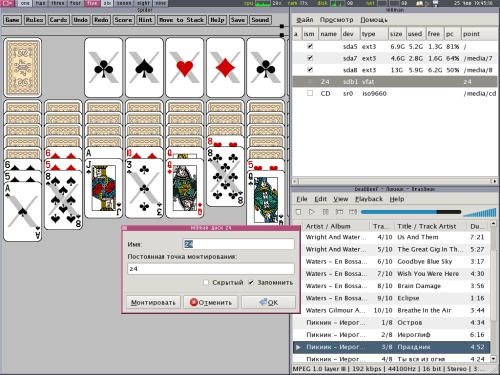This screenshot has width=500, height=375.
Task: Click the Монтировать button
Action: (153, 302)
